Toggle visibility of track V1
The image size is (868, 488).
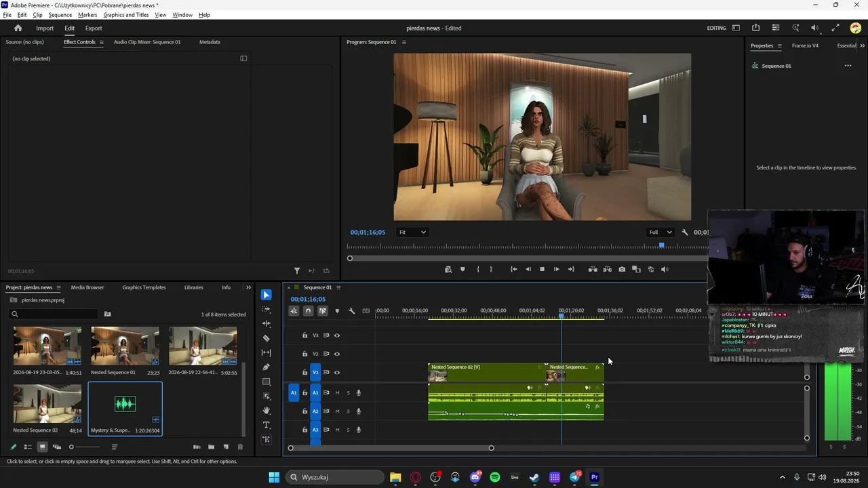pos(337,372)
